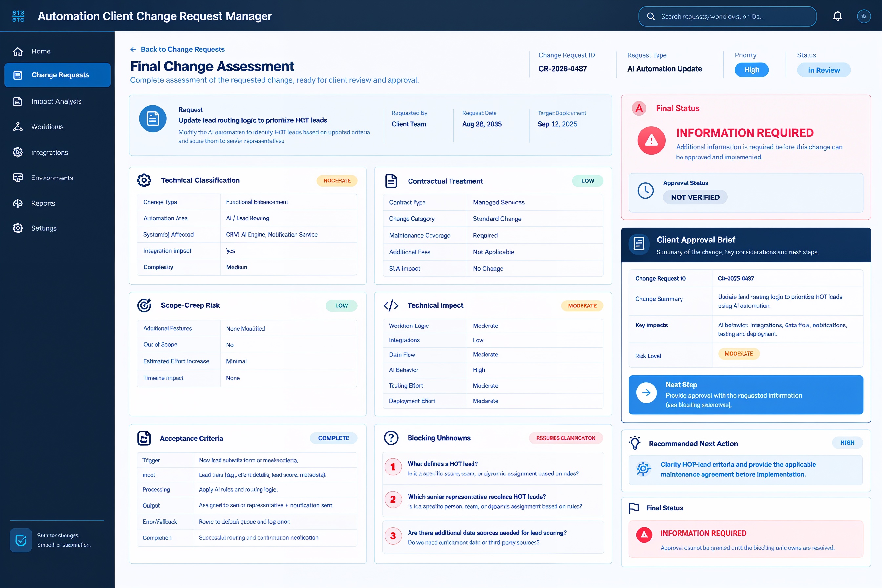The width and height of the screenshot is (882, 588).
Task: Click the Final Status flag icon
Action: pos(634,508)
